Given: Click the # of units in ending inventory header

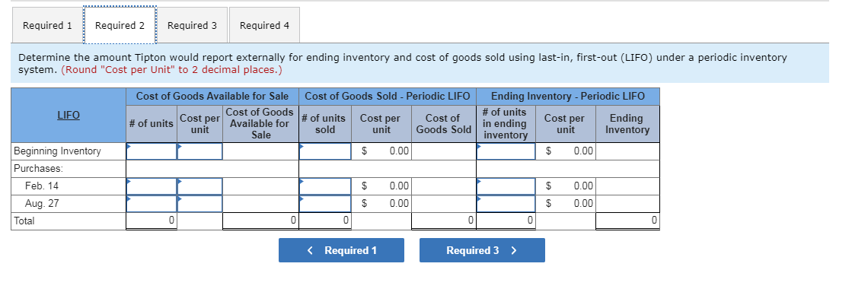Looking at the screenshot, I should (505, 123).
